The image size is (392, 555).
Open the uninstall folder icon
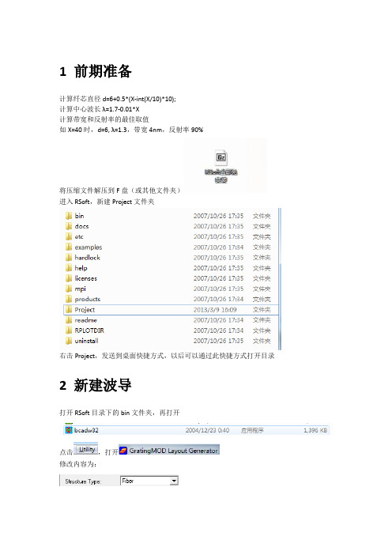pos(69,341)
